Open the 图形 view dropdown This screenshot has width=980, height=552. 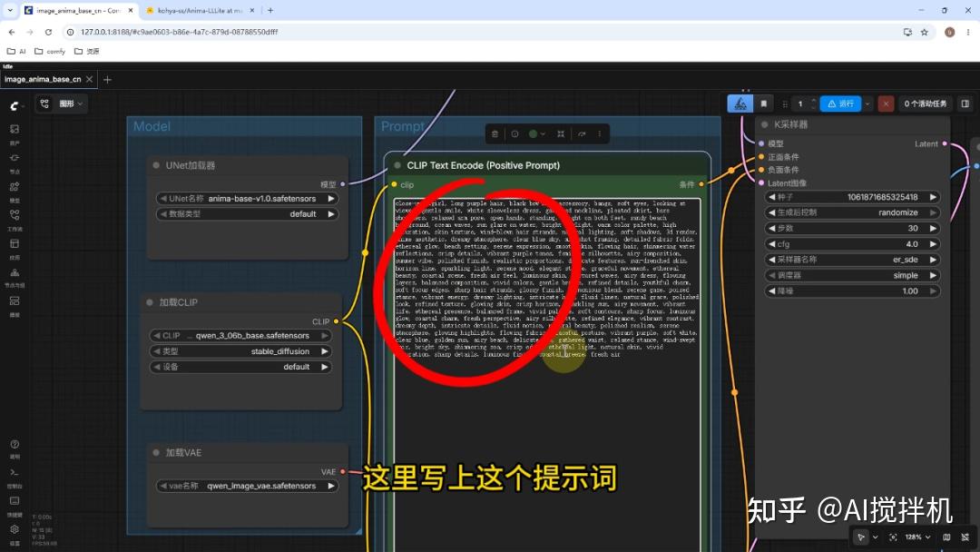pyautogui.click(x=72, y=103)
